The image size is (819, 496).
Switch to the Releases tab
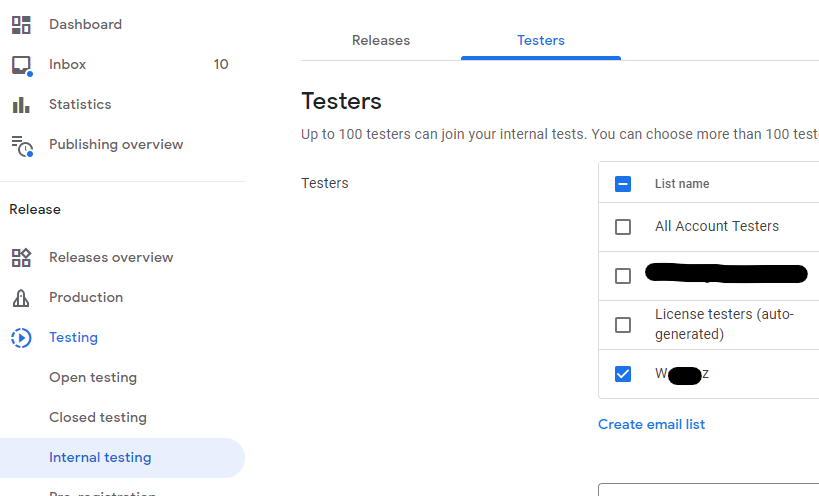click(381, 40)
